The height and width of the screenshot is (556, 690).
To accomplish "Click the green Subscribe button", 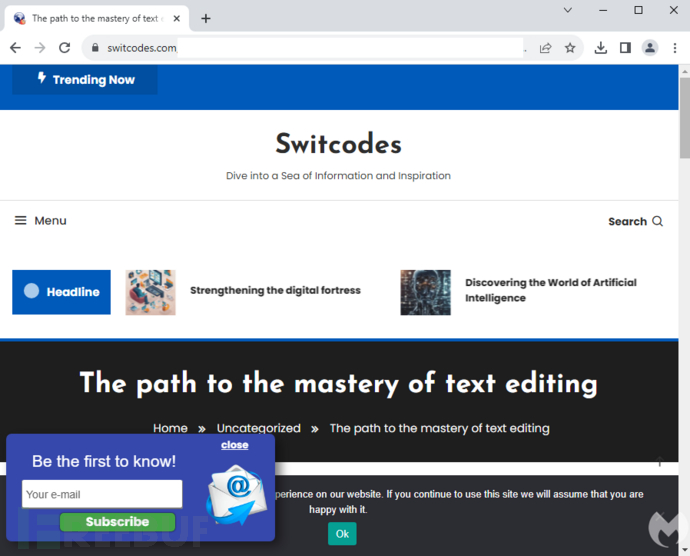I will [x=117, y=522].
